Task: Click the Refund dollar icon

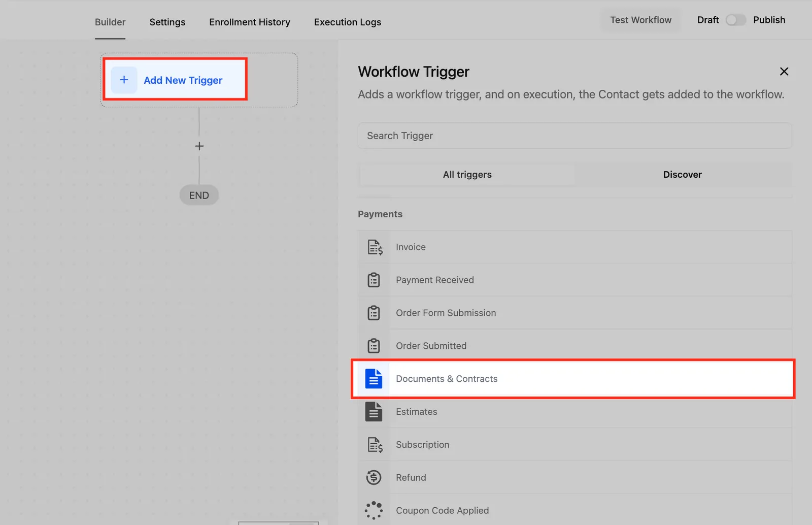Action: pyautogui.click(x=374, y=477)
